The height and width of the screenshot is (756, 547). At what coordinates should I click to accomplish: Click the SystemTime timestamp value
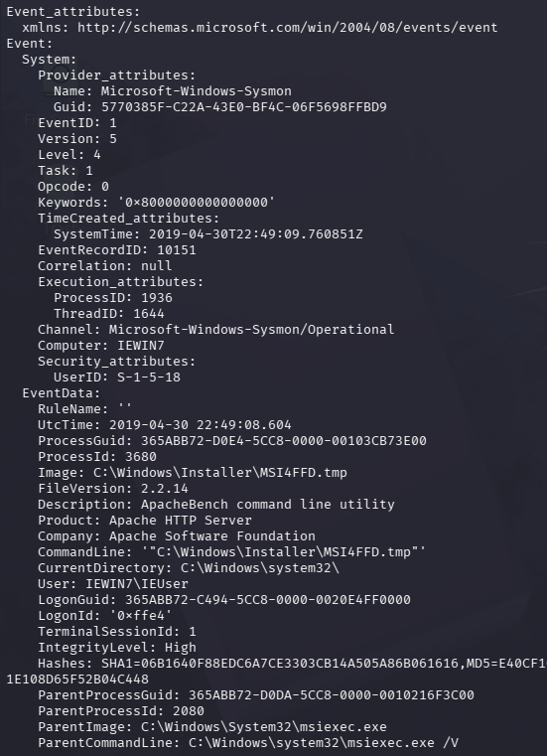point(255,234)
